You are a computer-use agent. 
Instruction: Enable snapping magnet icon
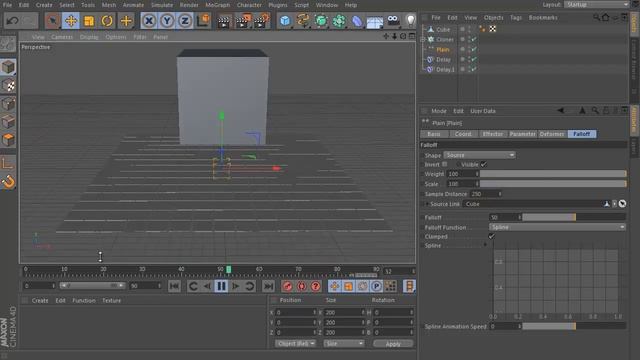8,182
